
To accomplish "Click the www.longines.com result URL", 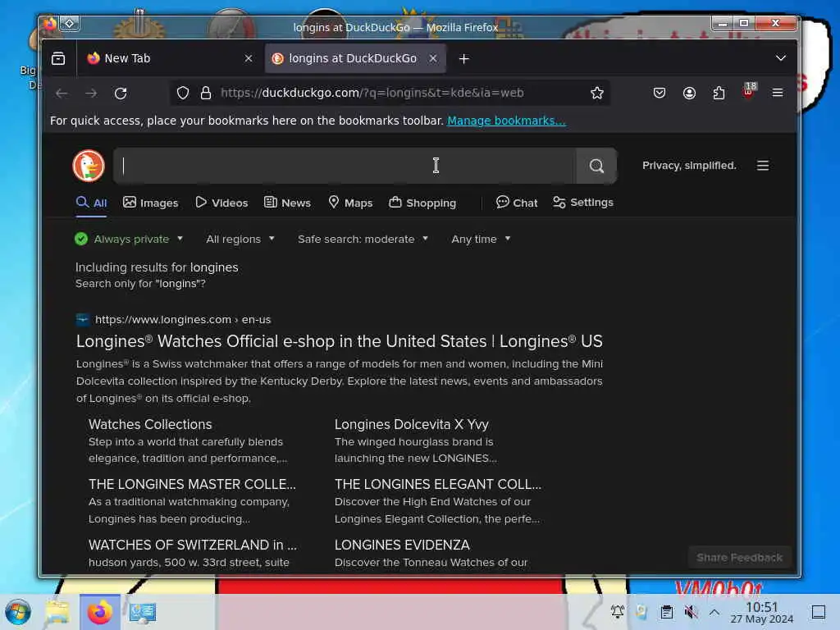I will pos(183,320).
